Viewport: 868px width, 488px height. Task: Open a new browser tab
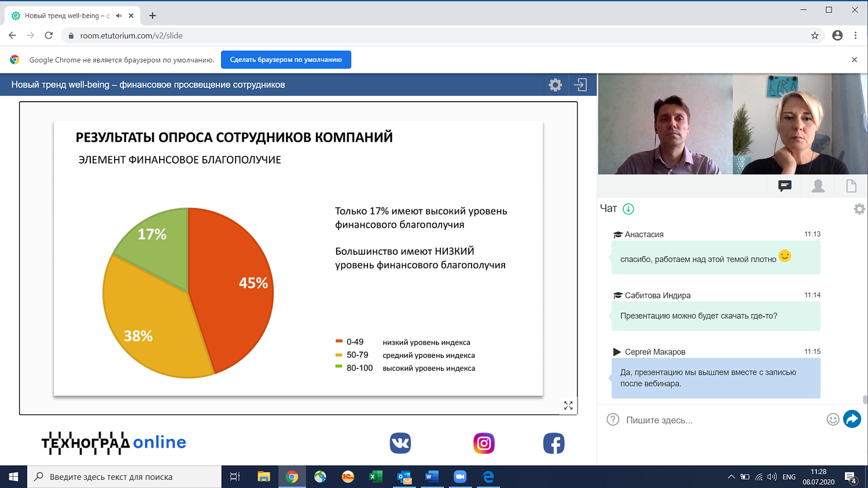coord(152,16)
